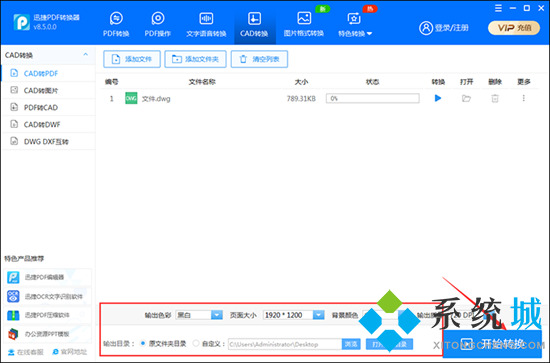The height and width of the screenshot is (363, 550).
Task: Open 办公资源PPT模板 recommended product
Action: pyautogui.click(x=48, y=334)
